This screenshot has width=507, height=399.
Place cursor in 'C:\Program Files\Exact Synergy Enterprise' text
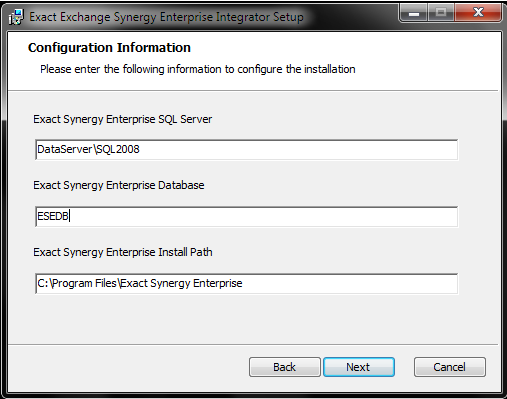click(140, 283)
